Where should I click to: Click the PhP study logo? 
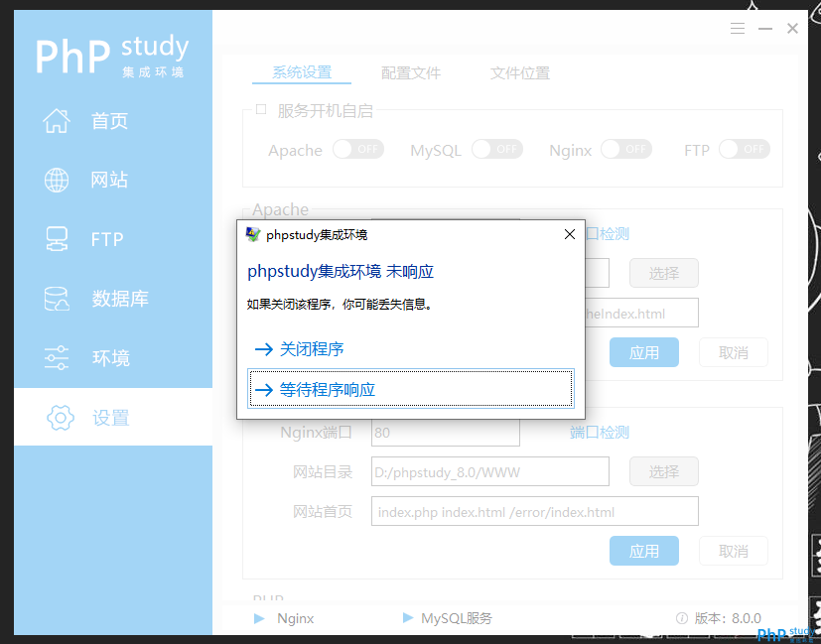112,55
